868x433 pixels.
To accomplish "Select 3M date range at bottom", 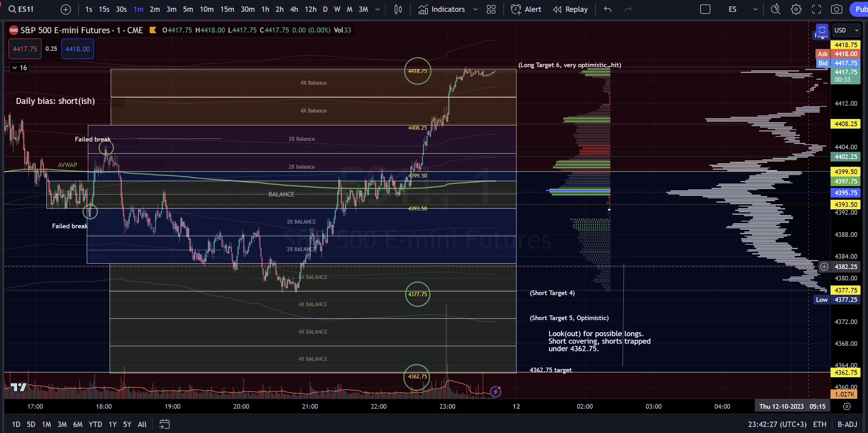I will pos(62,424).
